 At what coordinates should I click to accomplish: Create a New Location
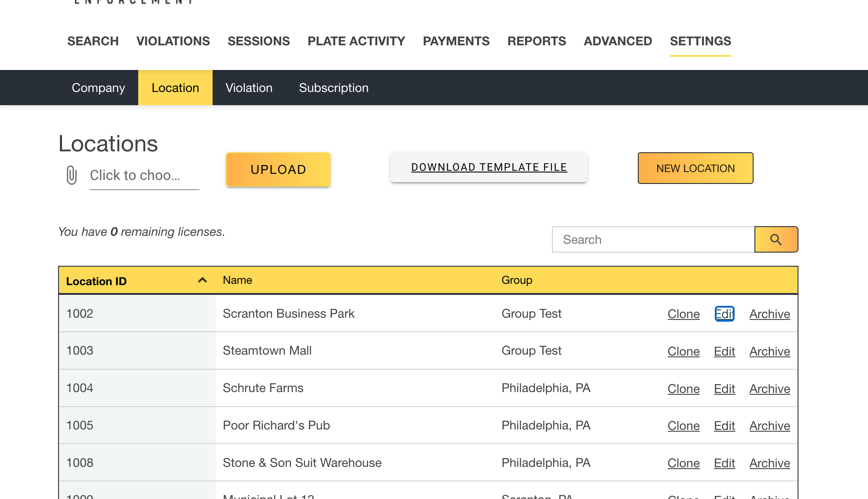point(695,168)
